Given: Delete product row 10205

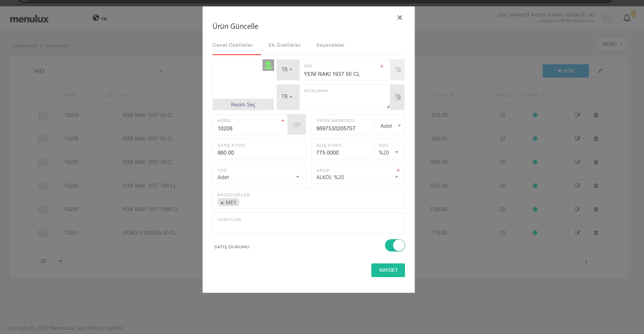Looking at the screenshot, I should [596, 209].
